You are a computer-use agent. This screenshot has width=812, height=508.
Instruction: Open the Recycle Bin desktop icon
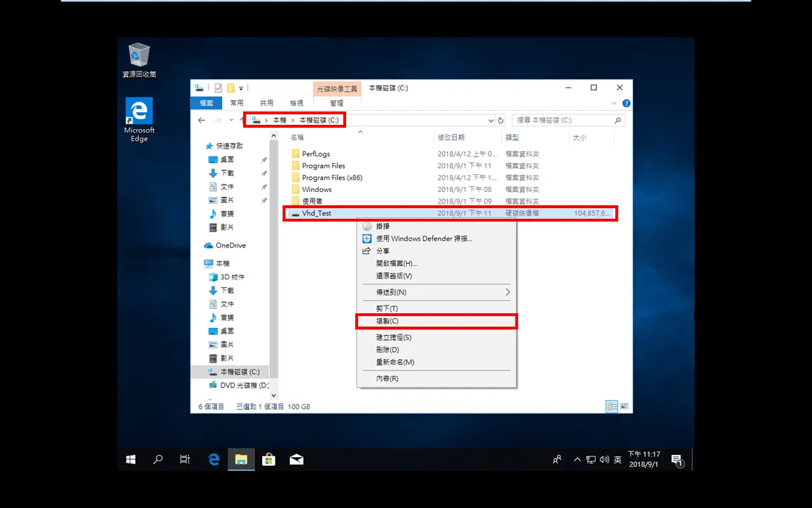coord(139,60)
